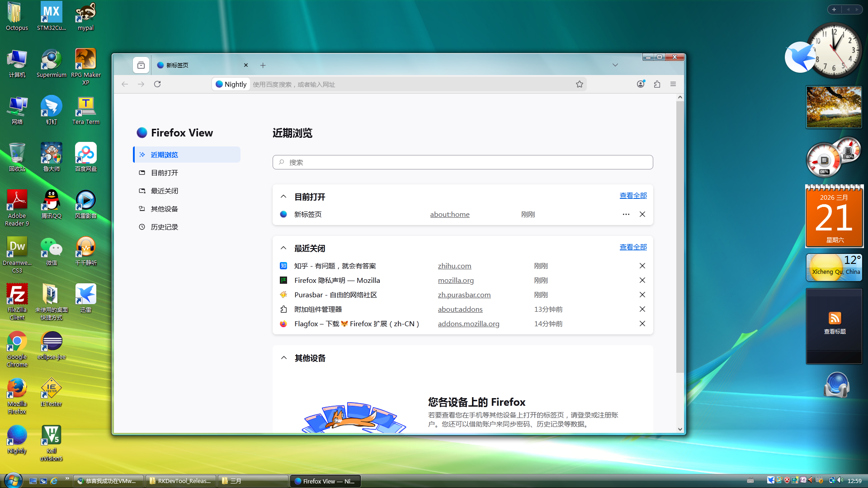The height and width of the screenshot is (488, 868).
Task: Click the page vertical scrollbar
Action: pyautogui.click(x=679, y=235)
